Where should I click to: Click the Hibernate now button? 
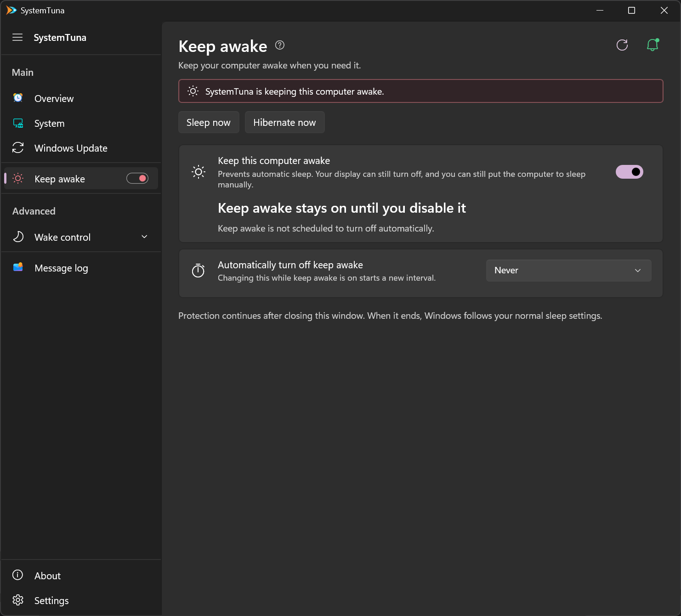tap(284, 122)
